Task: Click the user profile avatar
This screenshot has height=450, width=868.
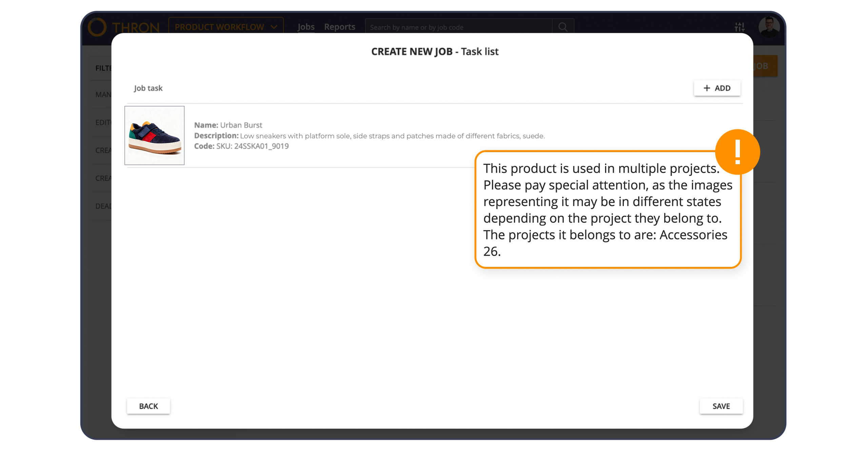Action: click(769, 27)
